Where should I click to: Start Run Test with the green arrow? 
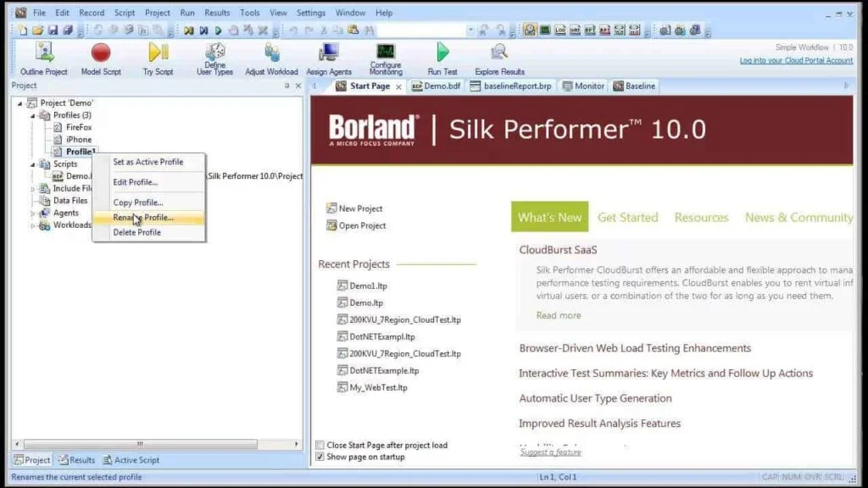[442, 59]
